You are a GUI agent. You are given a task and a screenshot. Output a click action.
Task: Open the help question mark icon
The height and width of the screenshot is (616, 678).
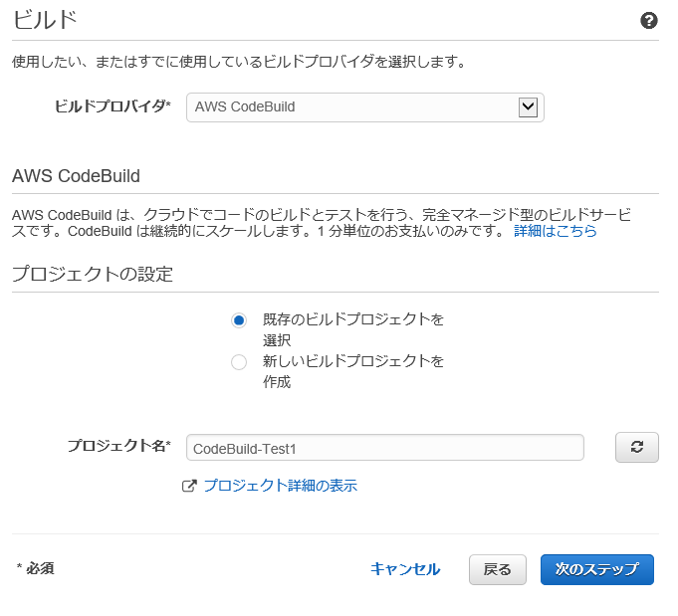coord(648,20)
